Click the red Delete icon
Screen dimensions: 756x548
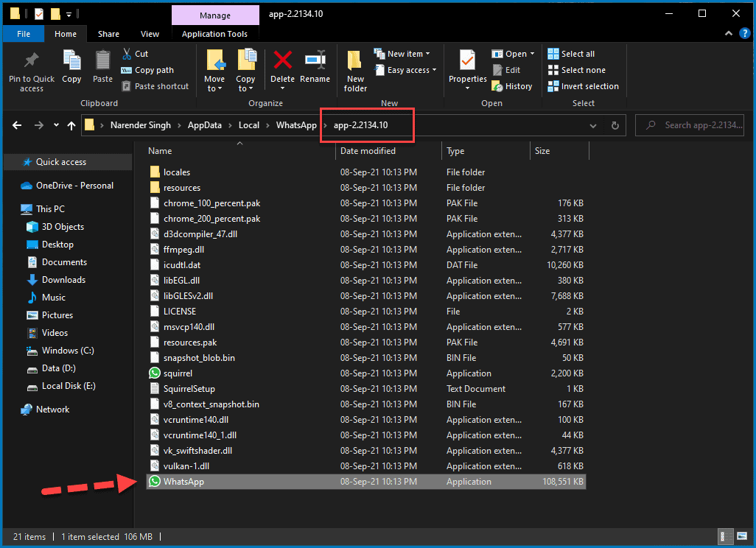[x=282, y=60]
